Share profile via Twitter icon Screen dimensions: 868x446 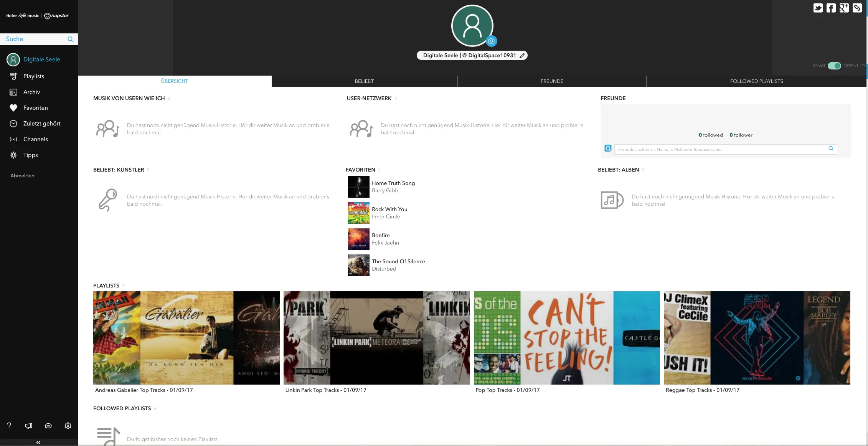(x=818, y=8)
